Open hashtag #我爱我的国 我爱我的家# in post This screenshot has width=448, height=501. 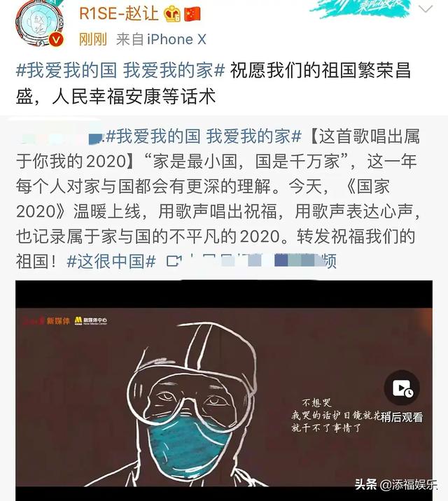point(120,70)
